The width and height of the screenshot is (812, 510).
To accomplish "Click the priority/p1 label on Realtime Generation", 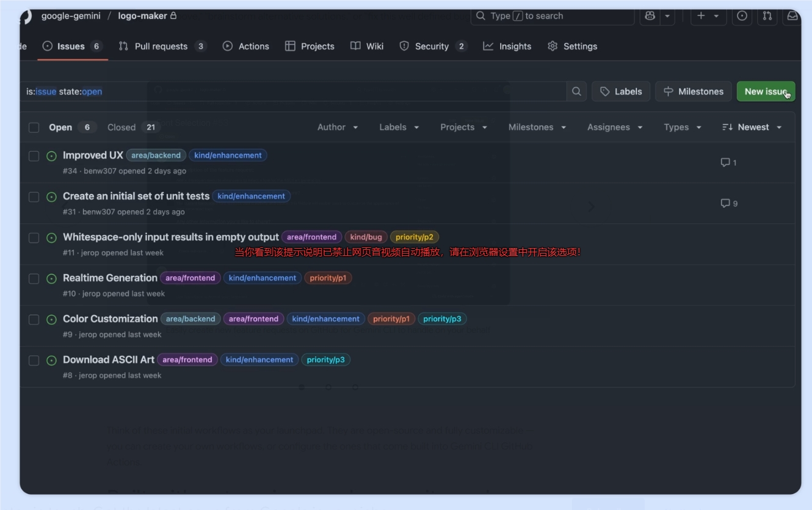I will (x=328, y=278).
